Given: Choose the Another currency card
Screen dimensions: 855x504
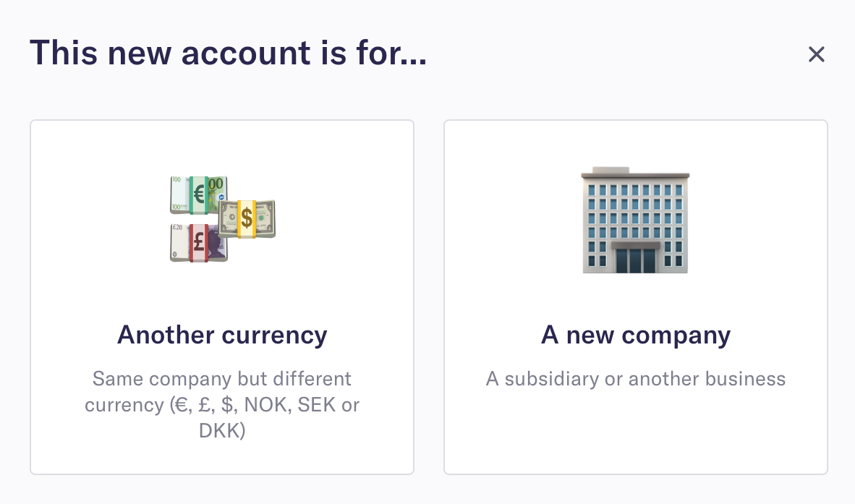Looking at the screenshot, I should (222, 297).
